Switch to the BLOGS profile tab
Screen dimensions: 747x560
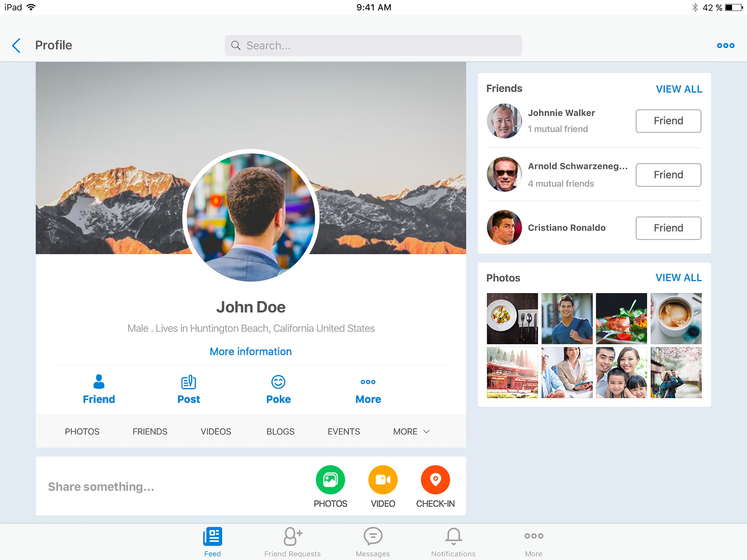280,431
